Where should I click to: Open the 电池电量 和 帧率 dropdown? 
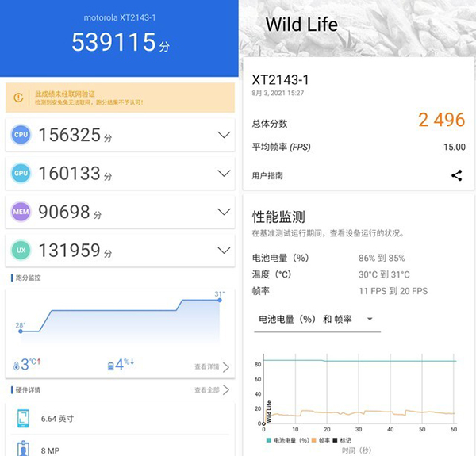[x=316, y=319]
